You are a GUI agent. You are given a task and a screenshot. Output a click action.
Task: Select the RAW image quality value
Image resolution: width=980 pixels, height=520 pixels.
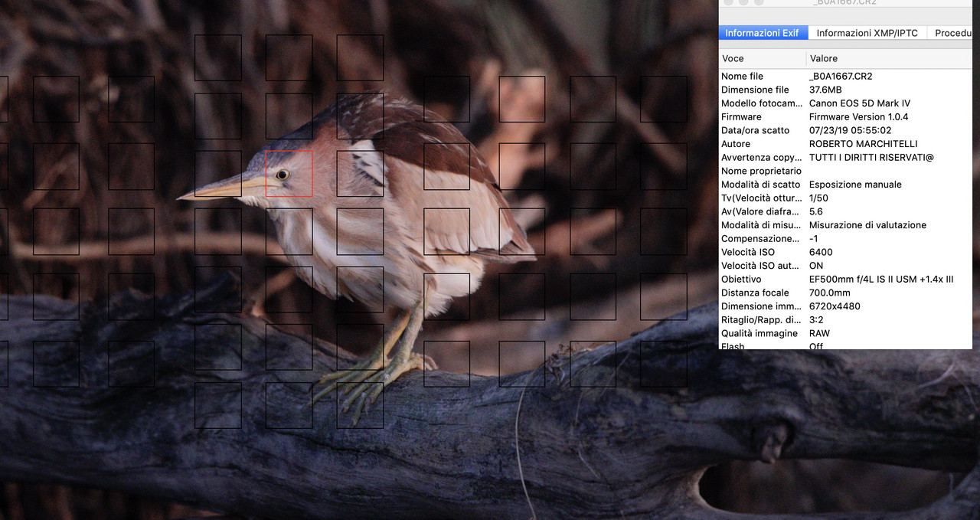[x=819, y=333]
